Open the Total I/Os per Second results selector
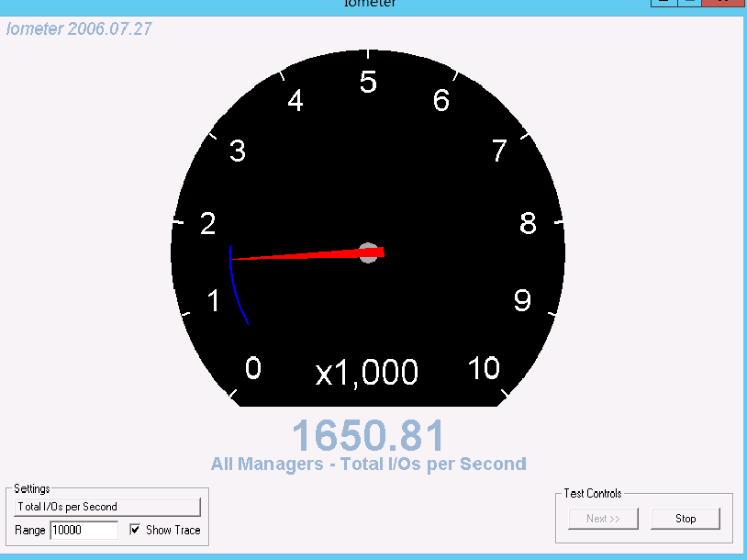This screenshot has height=560, width=747. (x=106, y=506)
